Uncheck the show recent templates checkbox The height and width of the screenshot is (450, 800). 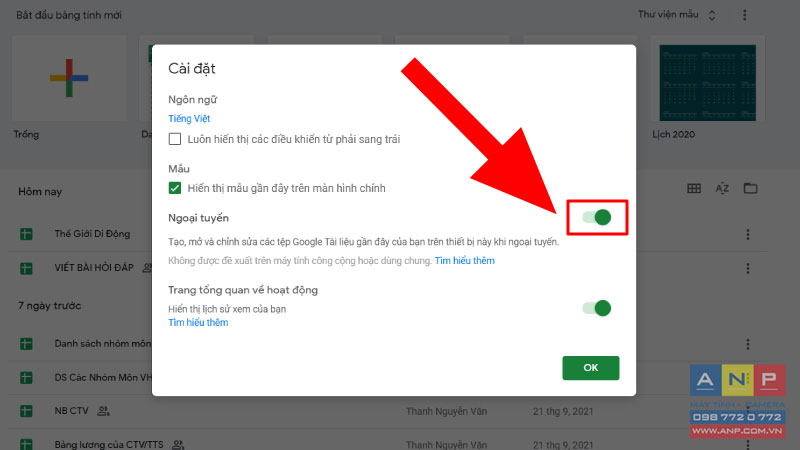tap(174, 188)
